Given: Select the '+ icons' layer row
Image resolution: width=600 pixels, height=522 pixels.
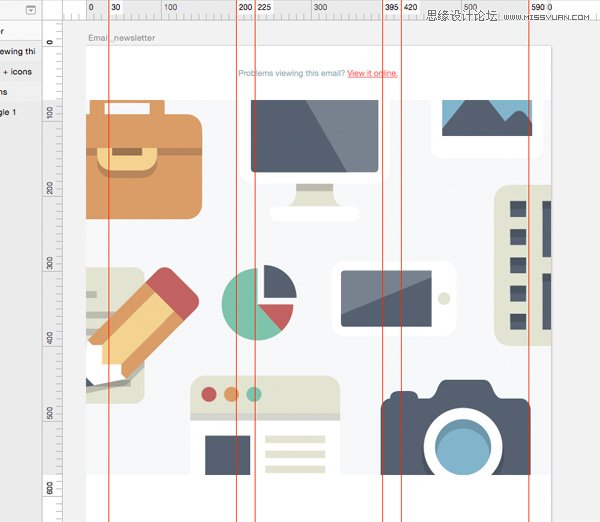Looking at the screenshot, I should click(x=21, y=72).
